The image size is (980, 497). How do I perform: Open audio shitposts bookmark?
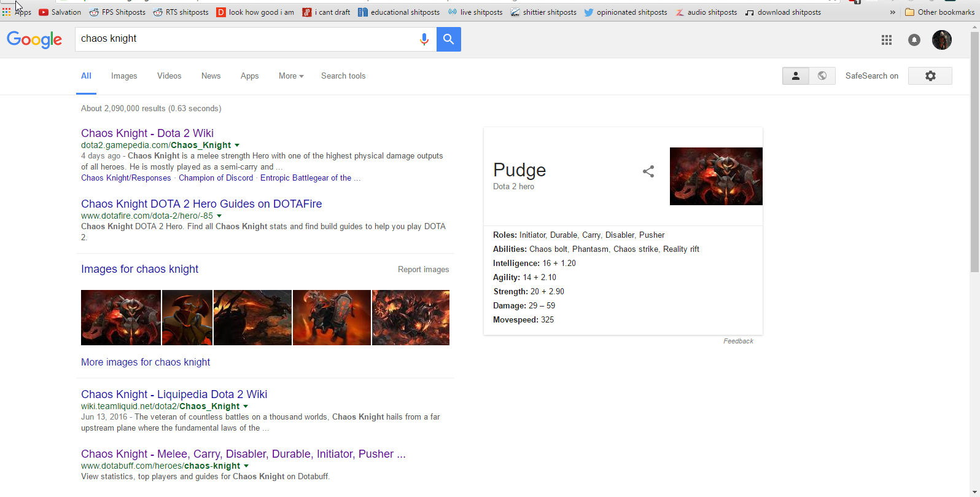[x=706, y=12]
